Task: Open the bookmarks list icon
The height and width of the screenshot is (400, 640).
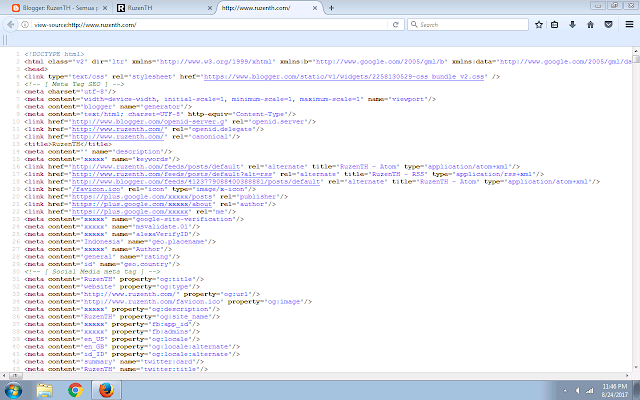Action: click(554, 24)
